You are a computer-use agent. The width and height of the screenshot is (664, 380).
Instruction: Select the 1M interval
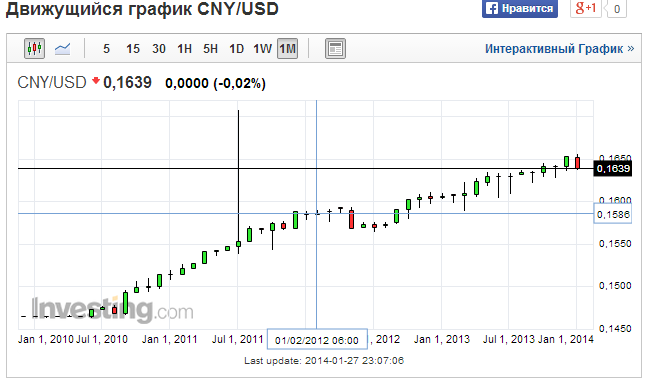[x=288, y=49]
